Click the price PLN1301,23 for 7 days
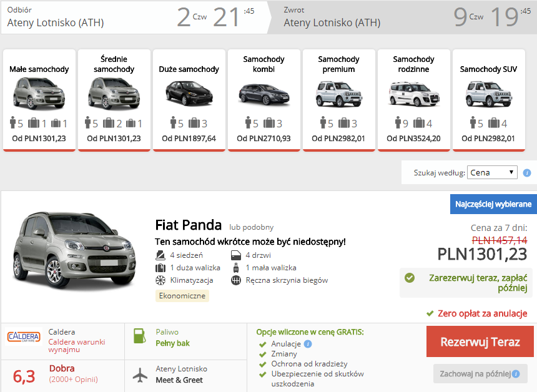Screen dimensions: 537x392 click(x=482, y=255)
